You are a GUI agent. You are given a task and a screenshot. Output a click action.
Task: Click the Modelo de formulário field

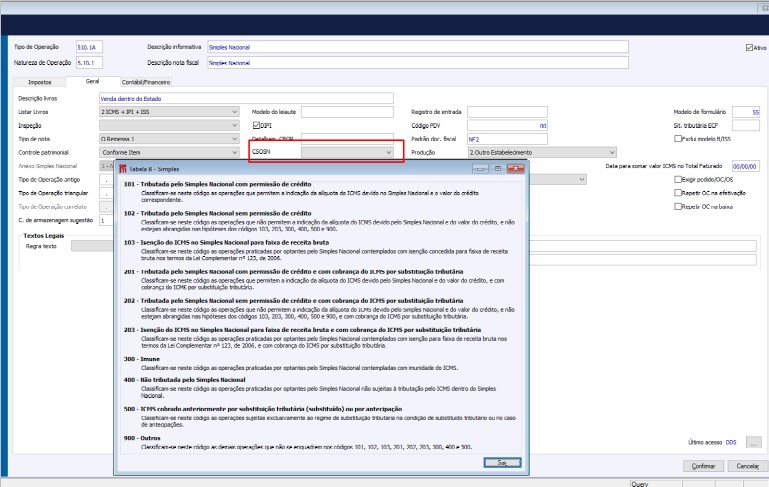(x=746, y=112)
